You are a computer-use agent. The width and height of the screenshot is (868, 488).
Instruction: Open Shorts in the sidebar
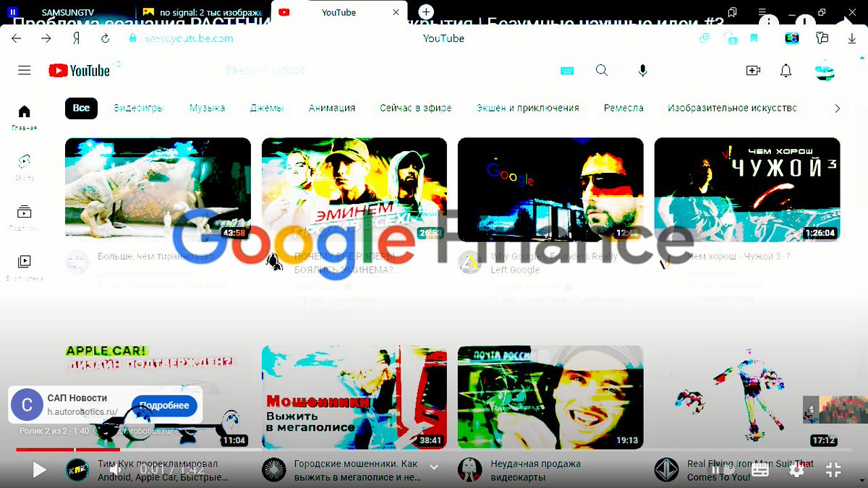pyautogui.click(x=25, y=166)
